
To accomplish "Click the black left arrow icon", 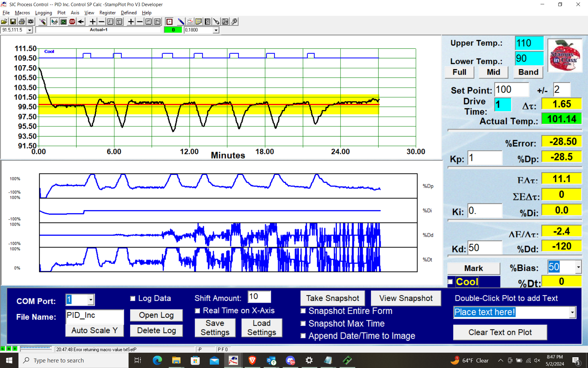I will click(x=81, y=21).
